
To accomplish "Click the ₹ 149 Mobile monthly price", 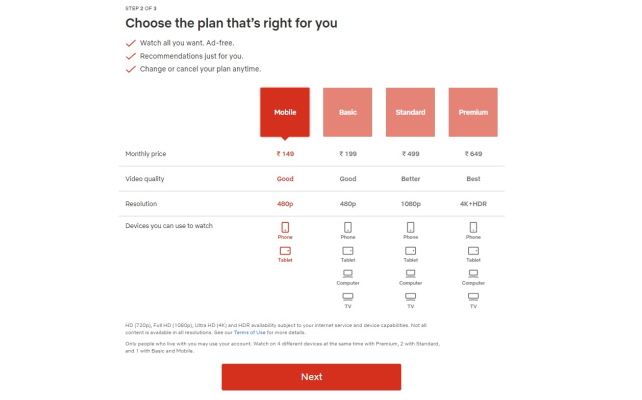I will click(x=285, y=154).
